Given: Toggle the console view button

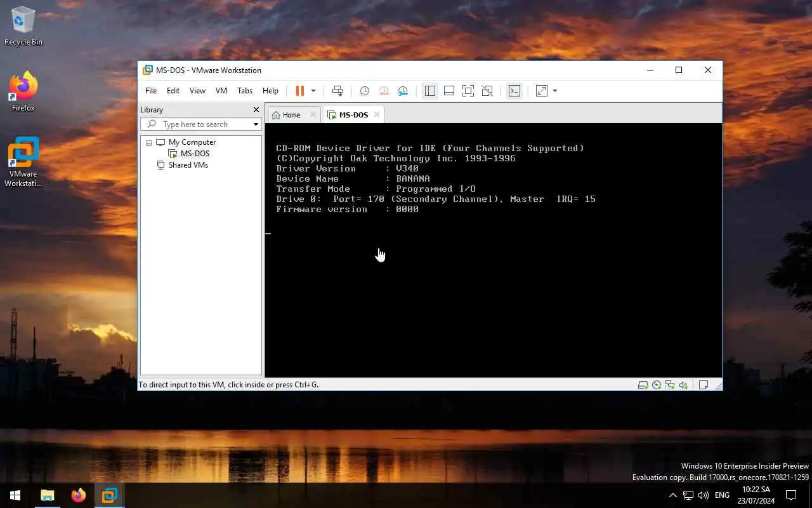Looking at the screenshot, I should coord(514,91).
